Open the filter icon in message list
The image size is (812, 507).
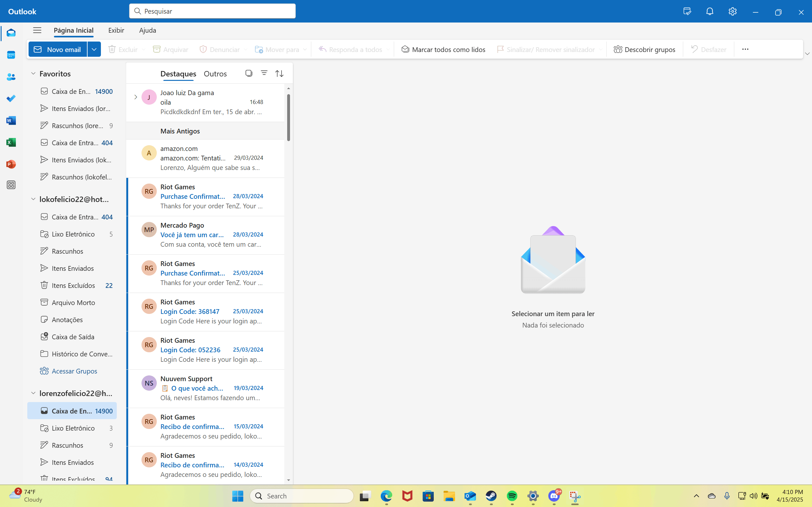[264, 73]
